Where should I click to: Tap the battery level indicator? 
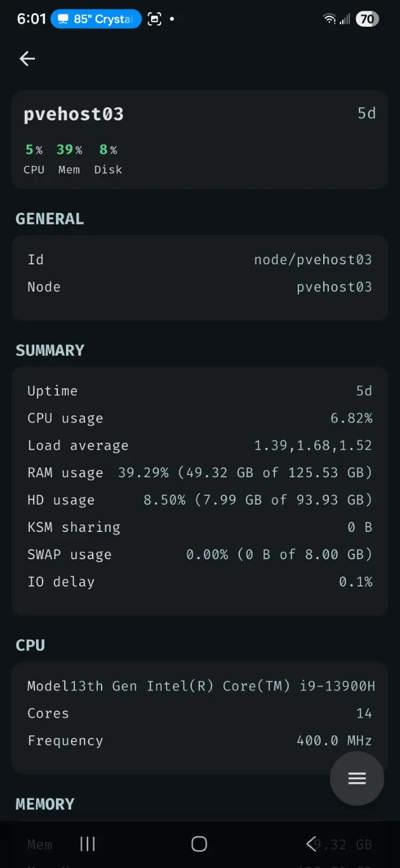pyautogui.click(x=367, y=19)
